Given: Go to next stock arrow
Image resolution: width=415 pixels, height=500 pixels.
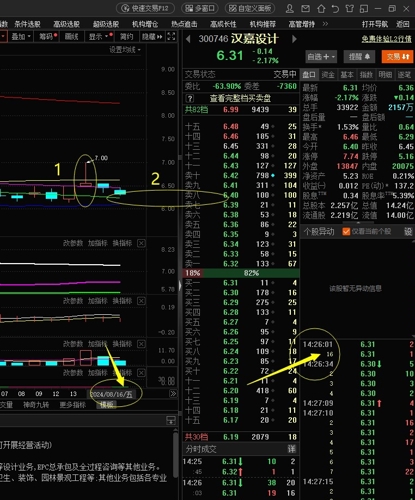Looking at the screenshot, I should 294,39.
